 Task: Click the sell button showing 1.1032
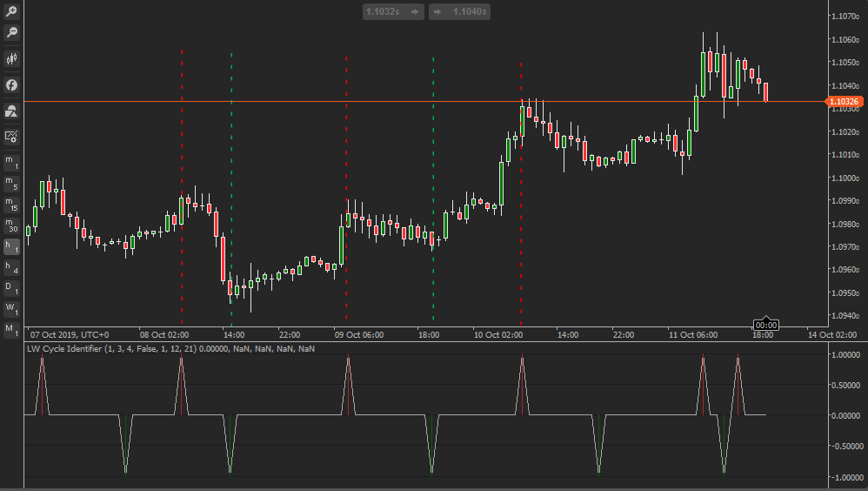394,11
